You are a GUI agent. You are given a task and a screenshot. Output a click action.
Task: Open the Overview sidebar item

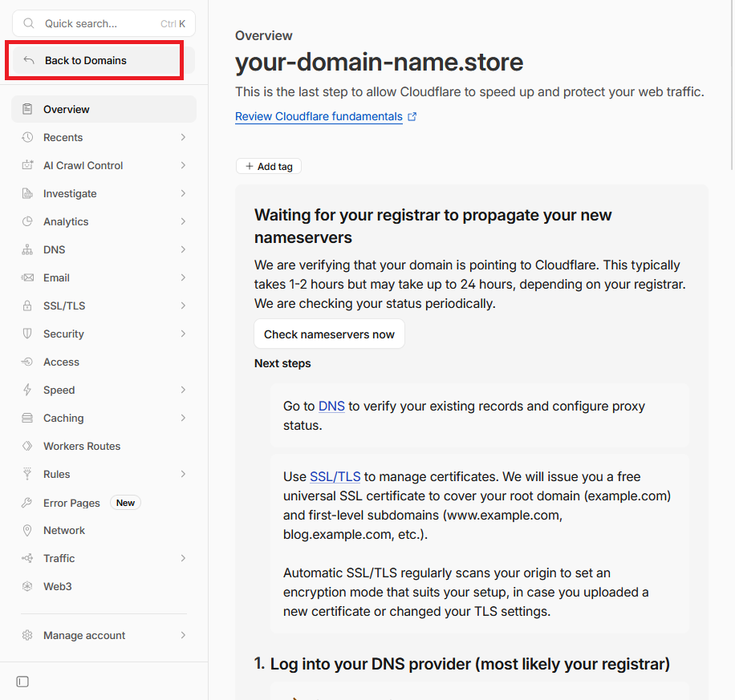coord(104,109)
